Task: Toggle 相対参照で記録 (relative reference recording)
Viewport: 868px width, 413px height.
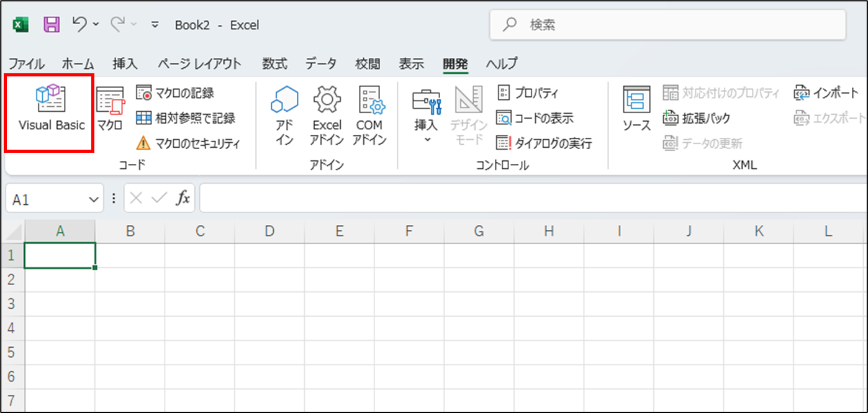Action: click(186, 118)
